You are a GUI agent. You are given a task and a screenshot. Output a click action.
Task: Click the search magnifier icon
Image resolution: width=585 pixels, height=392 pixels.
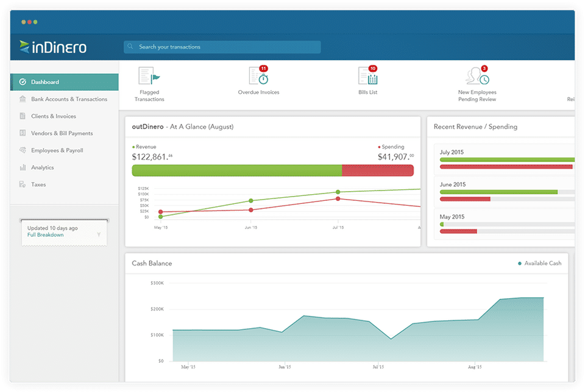click(130, 47)
